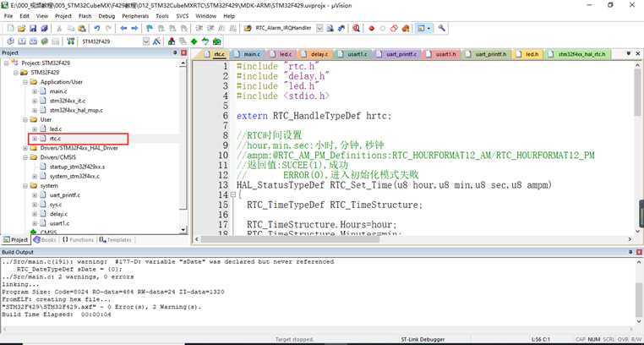644x345 pixels.
Task: Switch to the Functions panel tab
Action: [x=78, y=240]
